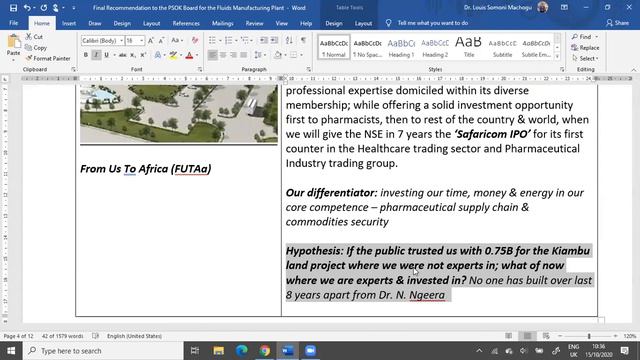
Task: Apply the Heading 2 style
Action: (435, 47)
